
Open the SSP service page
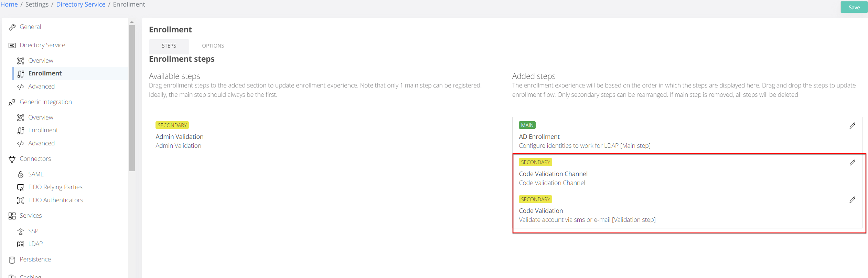point(33,231)
